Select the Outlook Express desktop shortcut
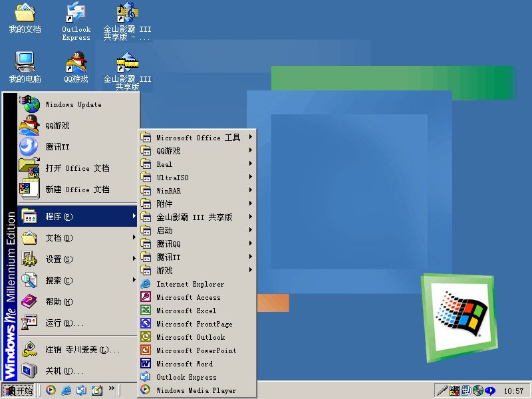Image resolution: width=532 pixels, height=399 pixels. click(x=76, y=21)
